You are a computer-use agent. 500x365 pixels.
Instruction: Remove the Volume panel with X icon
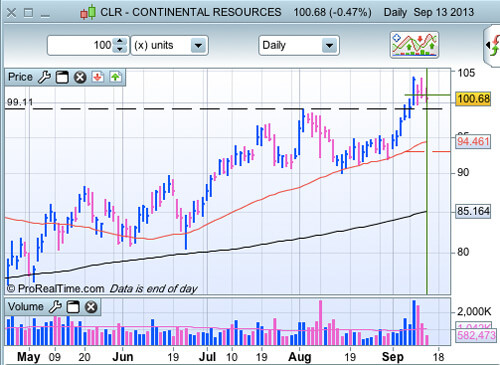point(91,307)
